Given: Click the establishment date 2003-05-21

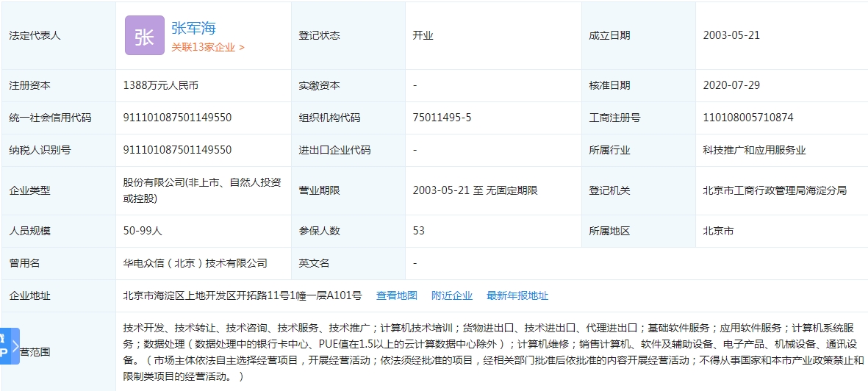Looking at the screenshot, I should pyautogui.click(x=731, y=35).
